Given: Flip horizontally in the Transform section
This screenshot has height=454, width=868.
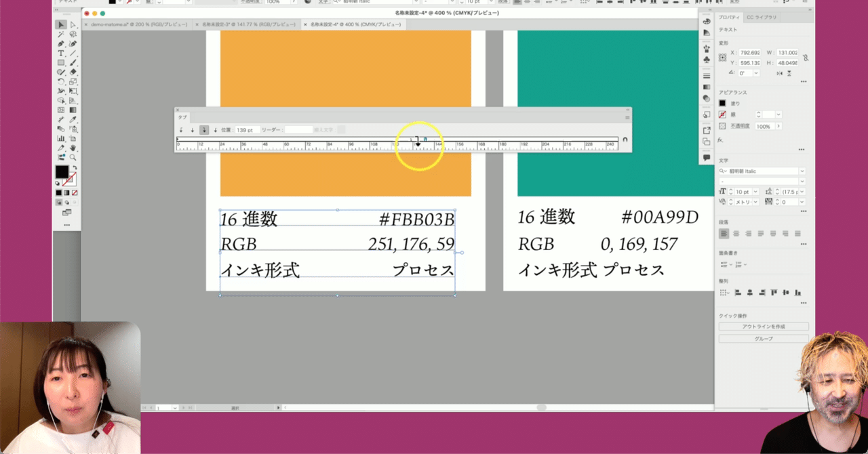Looking at the screenshot, I should click(x=780, y=73).
